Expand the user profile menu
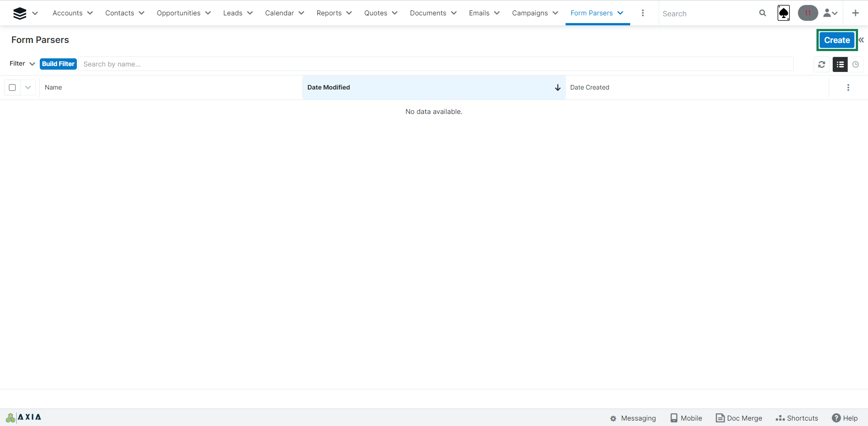The width and height of the screenshot is (868, 426). pos(830,13)
